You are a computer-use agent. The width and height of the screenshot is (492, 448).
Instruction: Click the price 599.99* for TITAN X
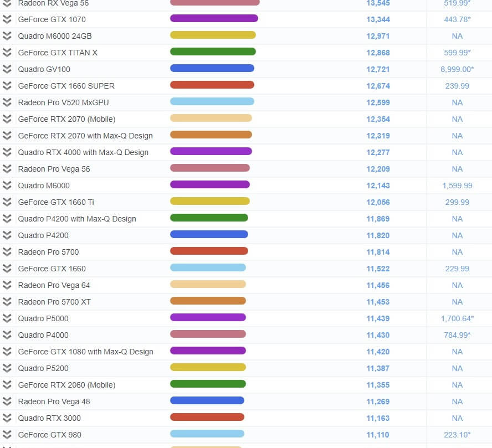pyautogui.click(x=457, y=53)
